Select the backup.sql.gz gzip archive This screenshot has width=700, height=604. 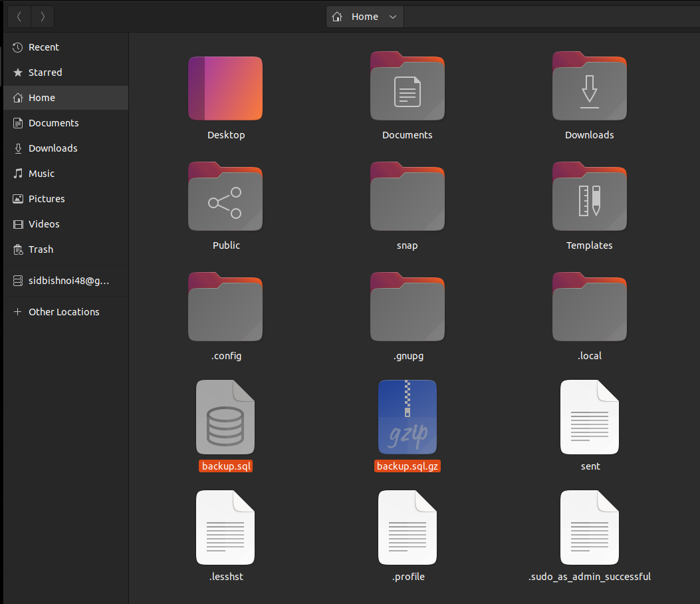pos(407,417)
